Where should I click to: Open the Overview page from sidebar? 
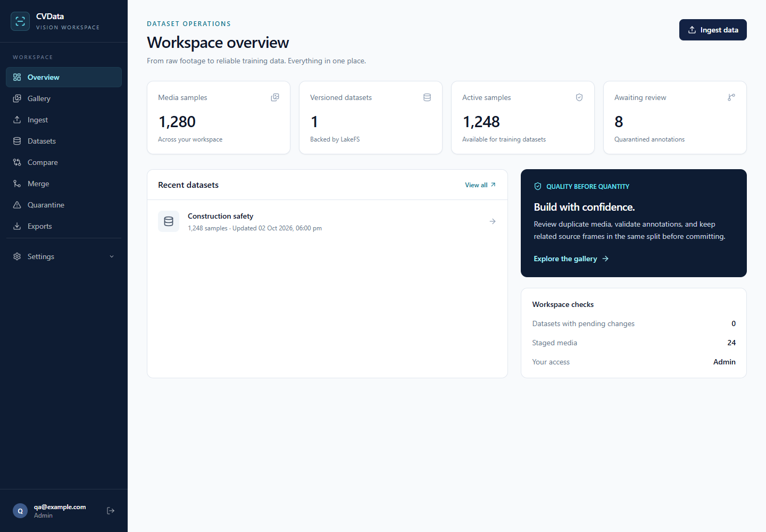[x=64, y=77]
